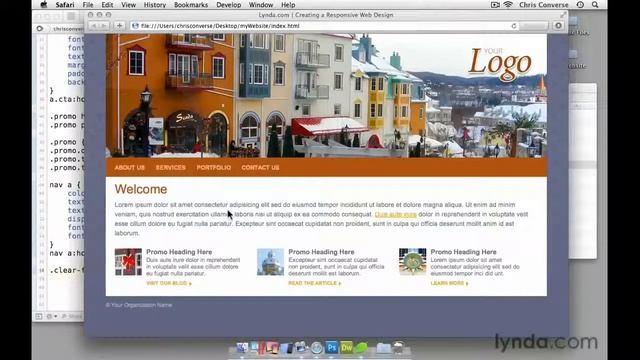
Task: Click the file URL address field
Action: pos(324,26)
